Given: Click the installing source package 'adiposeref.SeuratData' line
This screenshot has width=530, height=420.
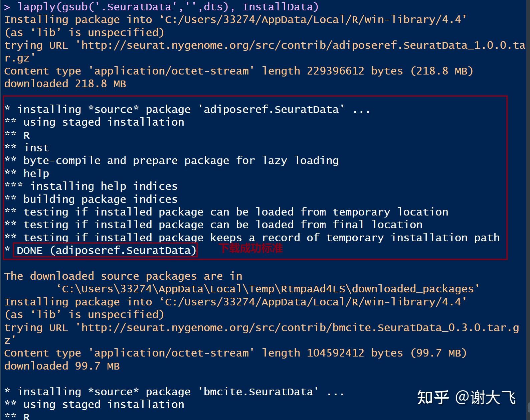Looking at the screenshot, I should pyautogui.click(x=187, y=109).
